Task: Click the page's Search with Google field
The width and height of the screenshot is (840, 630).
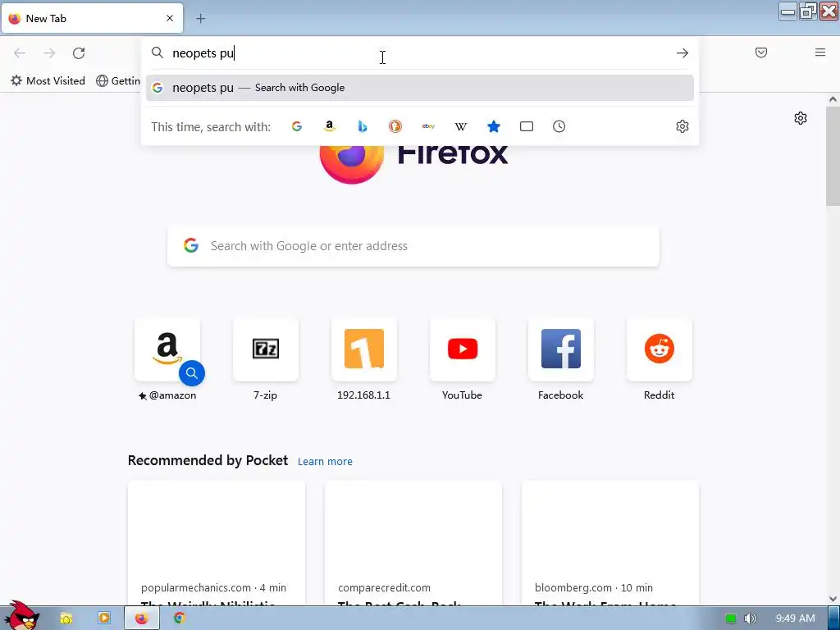Action: click(413, 246)
